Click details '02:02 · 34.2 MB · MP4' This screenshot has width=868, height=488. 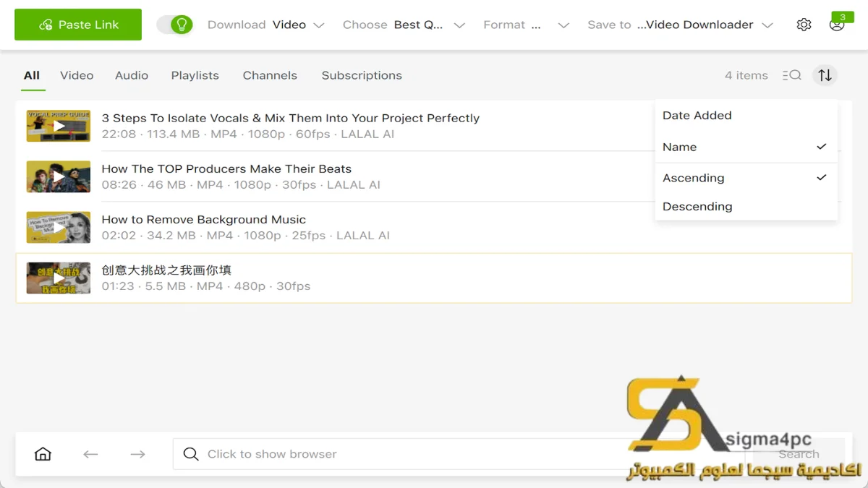coord(246,236)
